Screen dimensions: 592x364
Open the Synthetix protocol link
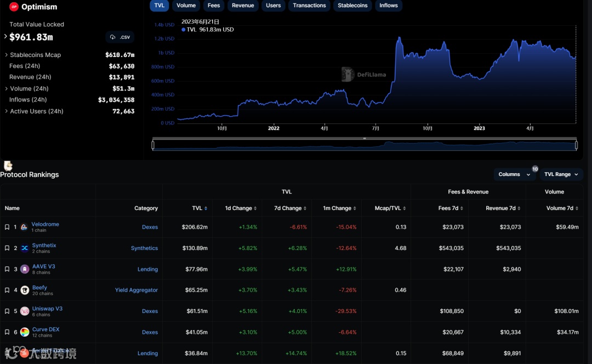[44, 245]
